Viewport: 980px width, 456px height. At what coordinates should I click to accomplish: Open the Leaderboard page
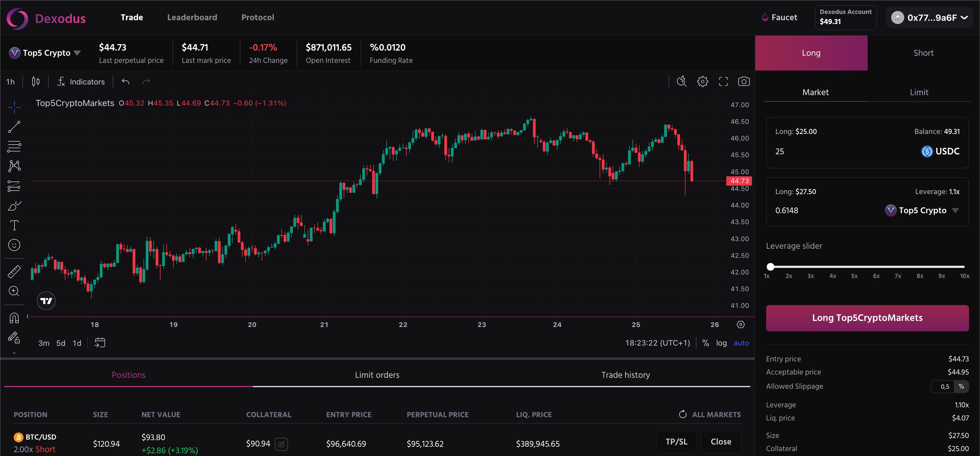[192, 17]
